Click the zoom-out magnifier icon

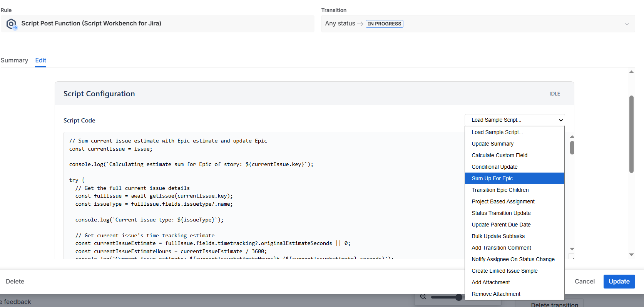click(x=423, y=297)
